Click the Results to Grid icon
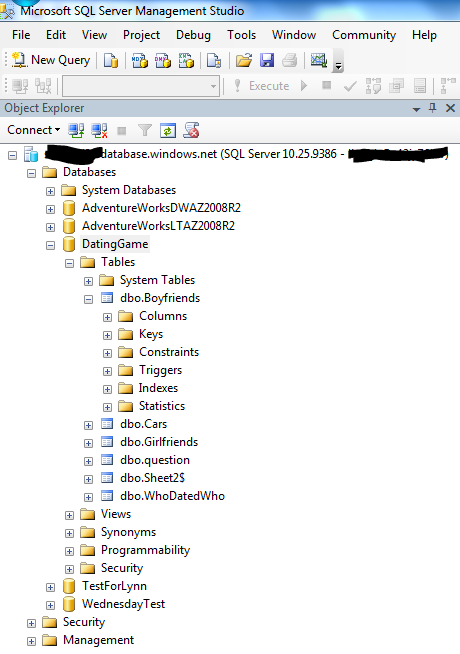Screen dimensions: 460x654 [420, 86]
